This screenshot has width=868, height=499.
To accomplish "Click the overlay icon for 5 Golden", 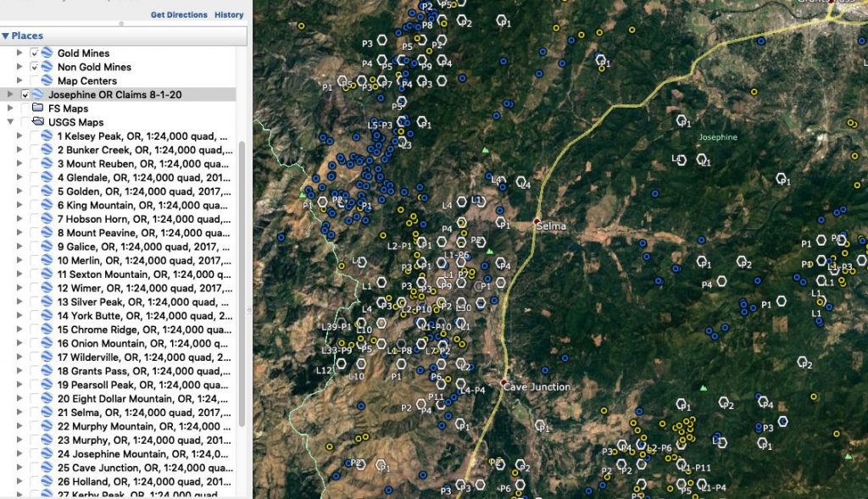I will coord(47,191).
